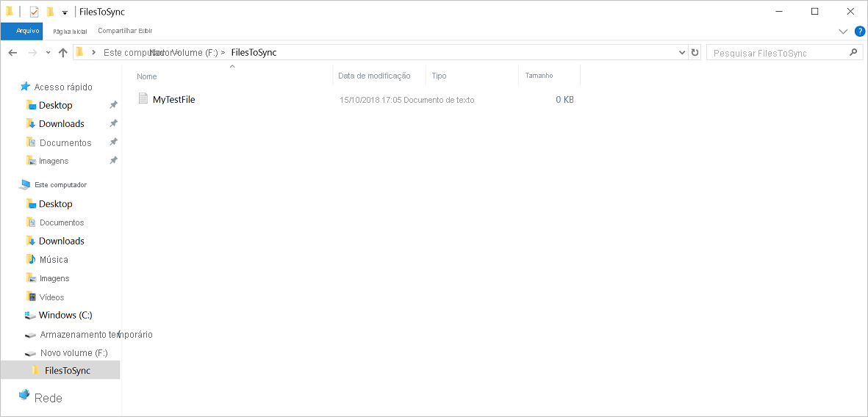868x417 pixels.
Task: Open Novo volume (F:) drive in tree
Action: tap(73, 353)
